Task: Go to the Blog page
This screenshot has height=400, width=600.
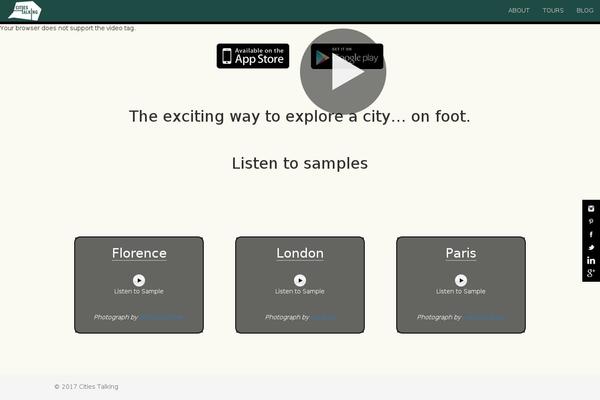Action: click(585, 11)
